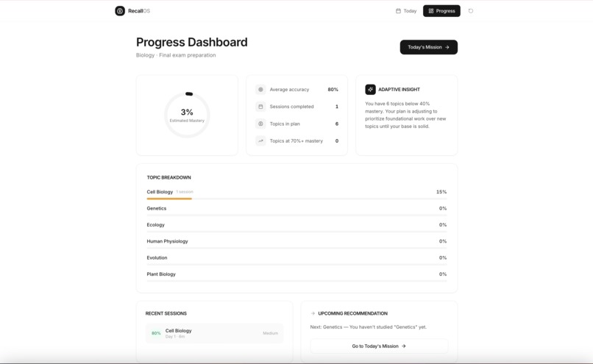Image resolution: width=593 pixels, height=364 pixels.
Task: Click the 15% value for Cell Biology
Action: pyautogui.click(x=441, y=192)
